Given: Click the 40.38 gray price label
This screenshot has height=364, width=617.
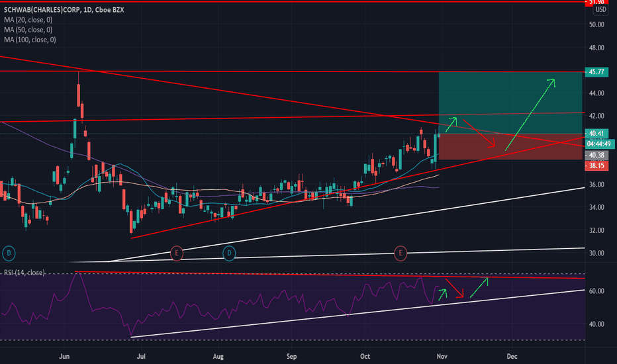Looking at the screenshot, I should click(x=596, y=156).
